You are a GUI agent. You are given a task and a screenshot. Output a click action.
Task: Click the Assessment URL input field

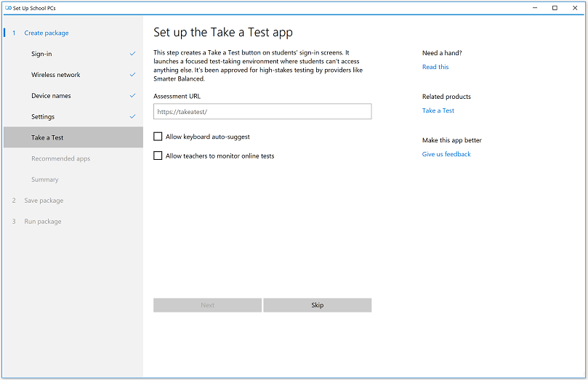(262, 112)
